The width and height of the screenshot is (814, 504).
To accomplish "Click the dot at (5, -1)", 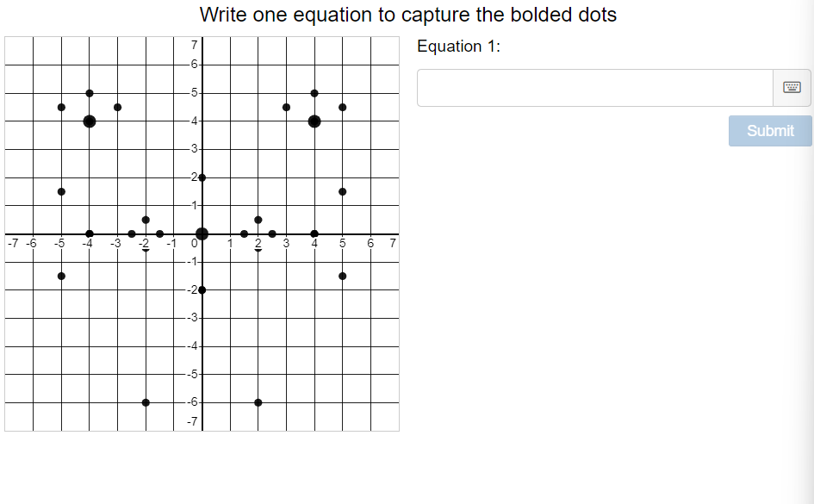I will pyautogui.click(x=342, y=276).
